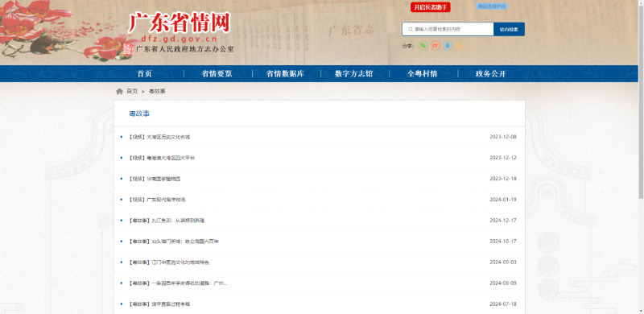Open the 数字方志馆 navigation menu item
This screenshot has height=314, width=644.
coord(353,74)
